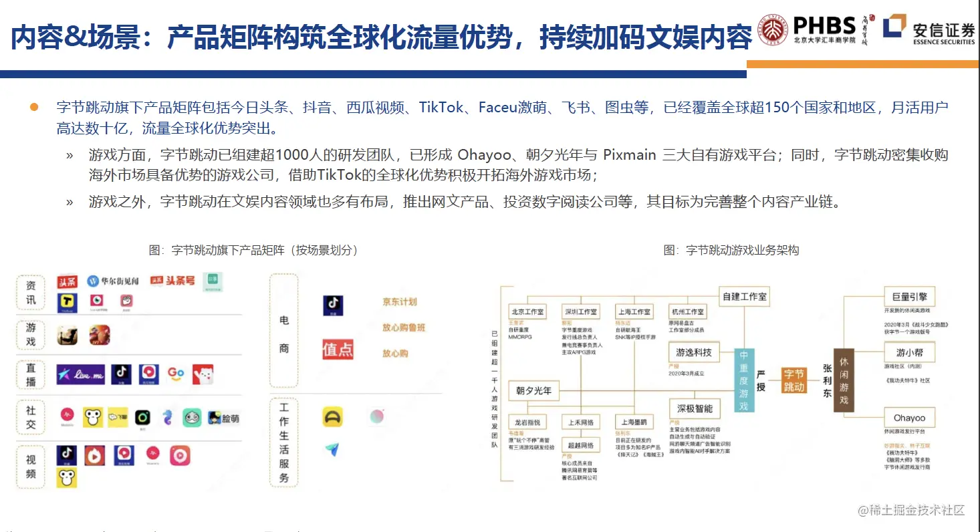Click the 头条号 logo
Image resolution: width=980 pixels, height=532 pixels.
pyautogui.click(x=172, y=281)
